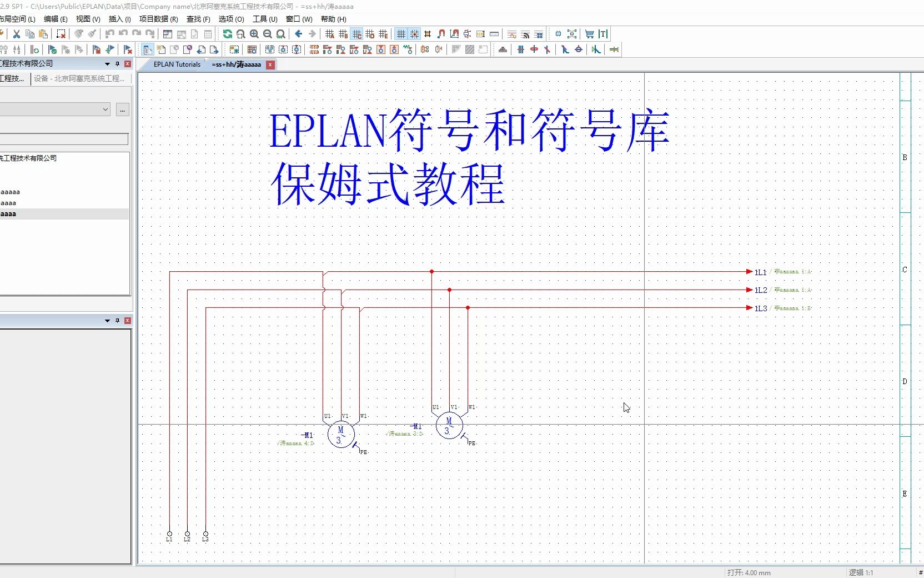Image resolution: width=924 pixels, height=578 pixels.
Task: Open the panel options with the header triangle
Action: point(107,64)
